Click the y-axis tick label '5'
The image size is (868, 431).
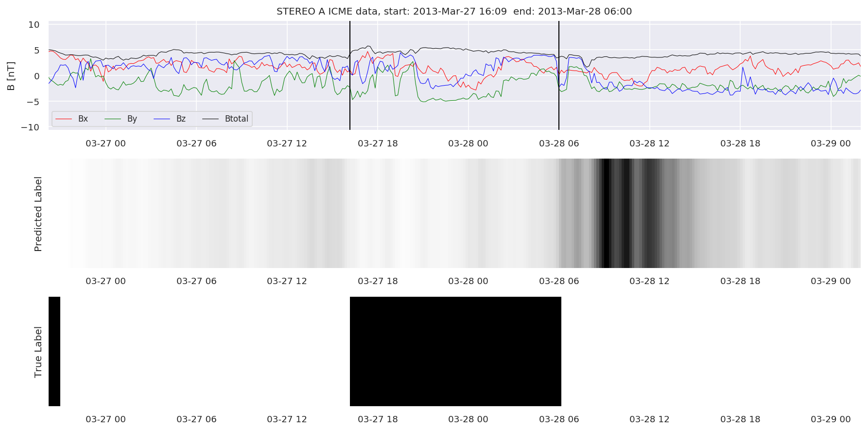(x=37, y=50)
